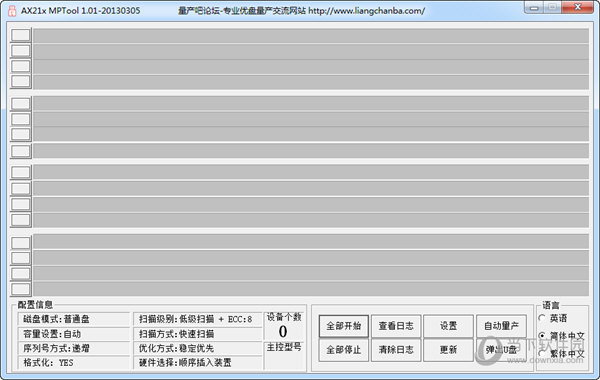Eject the drive with 弹出U盘 button
The width and height of the screenshot is (600, 380).
pyautogui.click(x=501, y=350)
